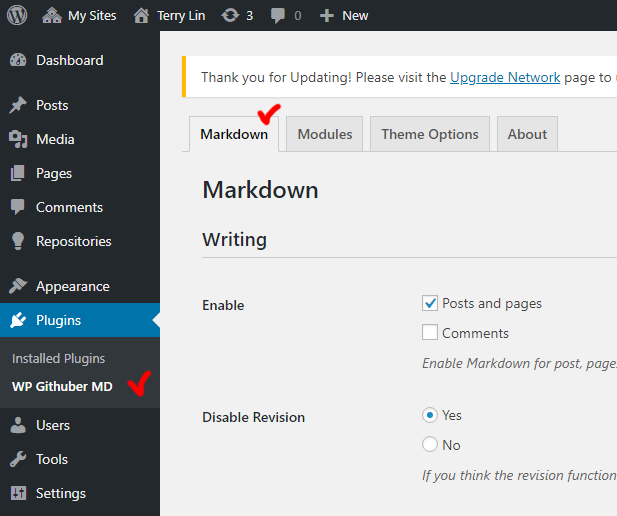The width and height of the screenshot is (617, 516).
Task: Visit the Terry Lin site name link
Action: click(x=181, y=16)
